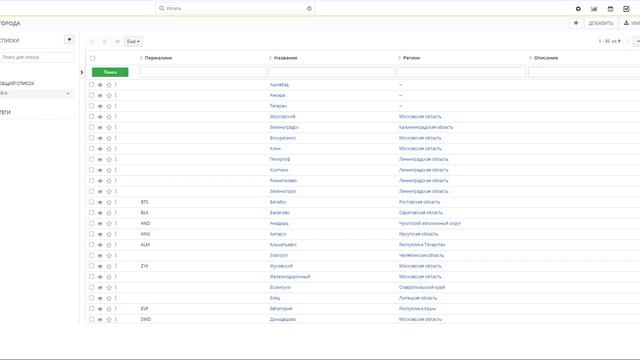Preview the Железнодорожный row with its eye icon
The image size is (640, 360).
click(100, 277)
